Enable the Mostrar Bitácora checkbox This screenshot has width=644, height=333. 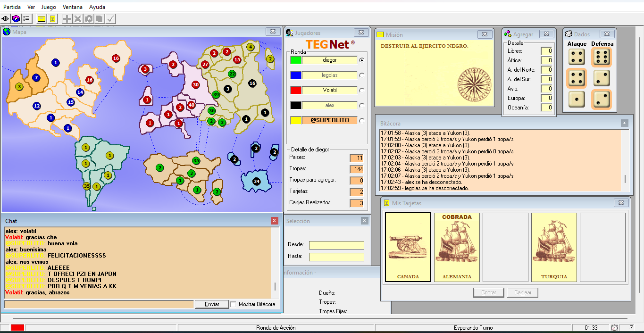(234, 304)
